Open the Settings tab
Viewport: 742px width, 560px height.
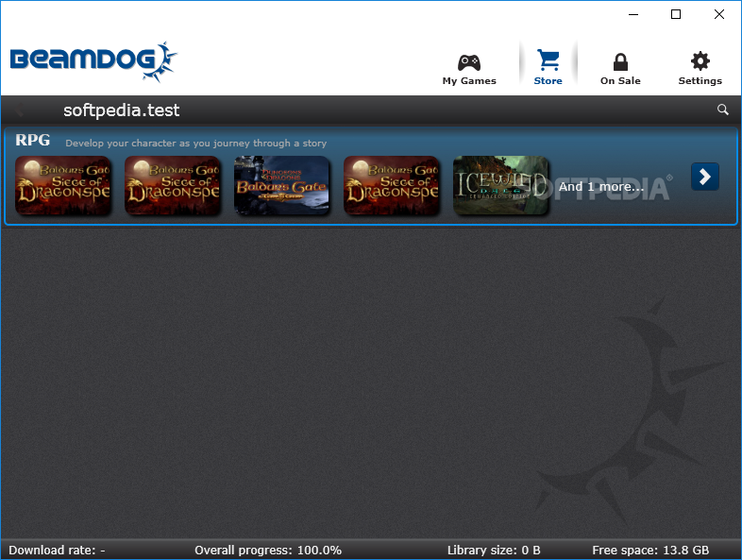pyautogui.click(x=700, y=70)
